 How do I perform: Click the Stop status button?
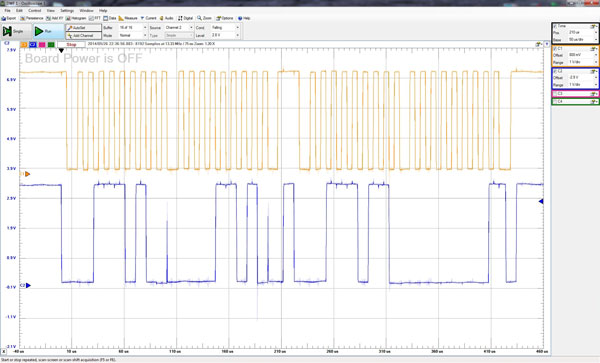click(x=72, y=44)
